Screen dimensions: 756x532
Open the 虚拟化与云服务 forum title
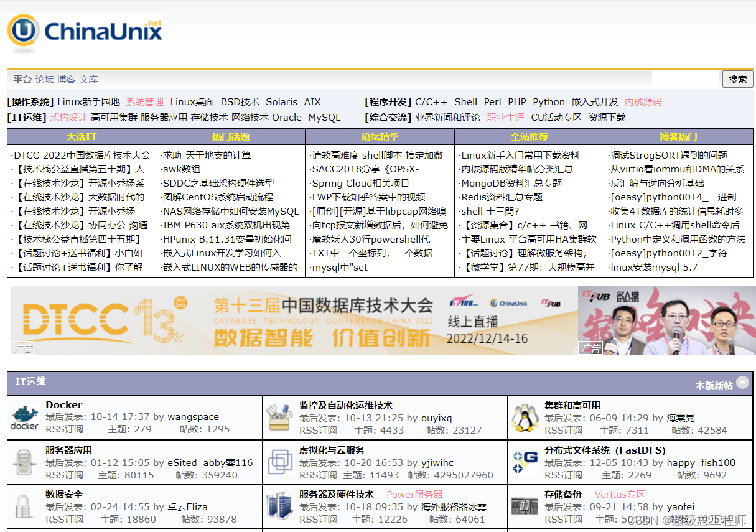click(332, 450)
